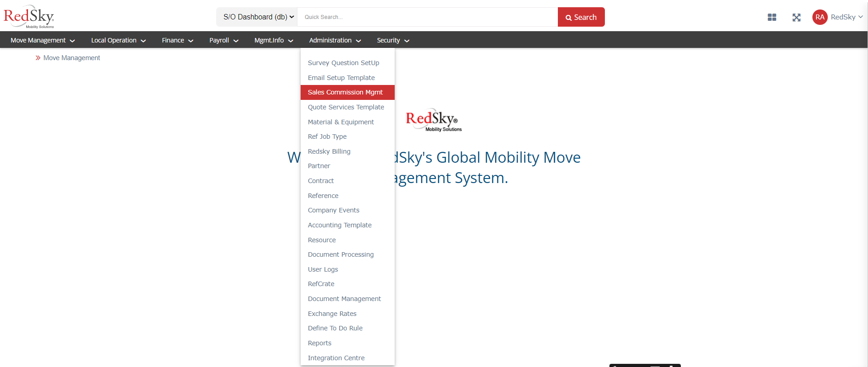
Task: Select Material & Equipment
Action: pyautogui.click(x=348, y=122)
